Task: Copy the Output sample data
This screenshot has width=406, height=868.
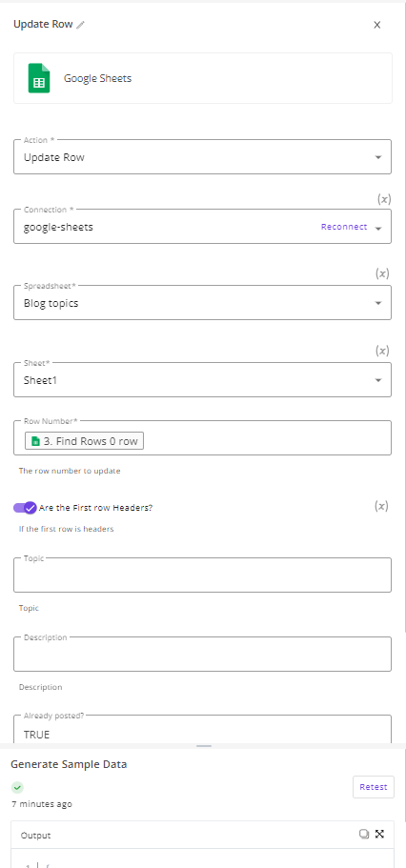Action: (364, 835)
